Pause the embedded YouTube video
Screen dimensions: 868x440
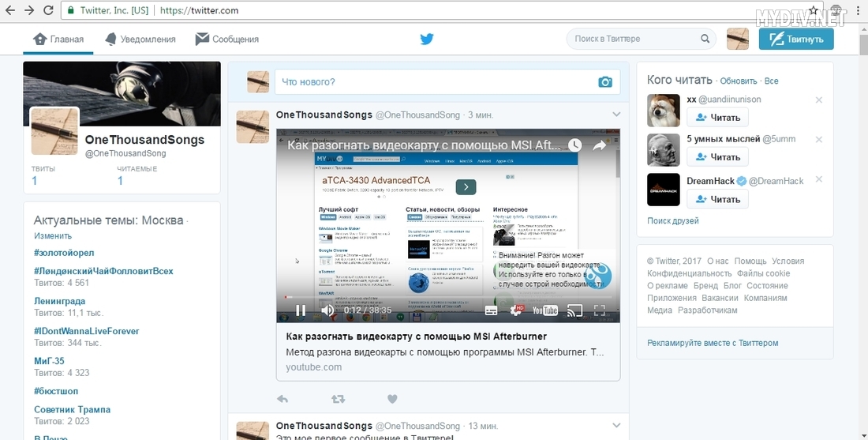click(301, 310)
